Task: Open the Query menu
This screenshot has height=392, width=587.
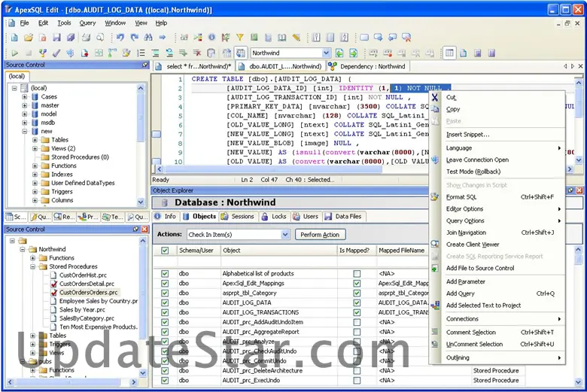Action: click(x=87, y=23)
